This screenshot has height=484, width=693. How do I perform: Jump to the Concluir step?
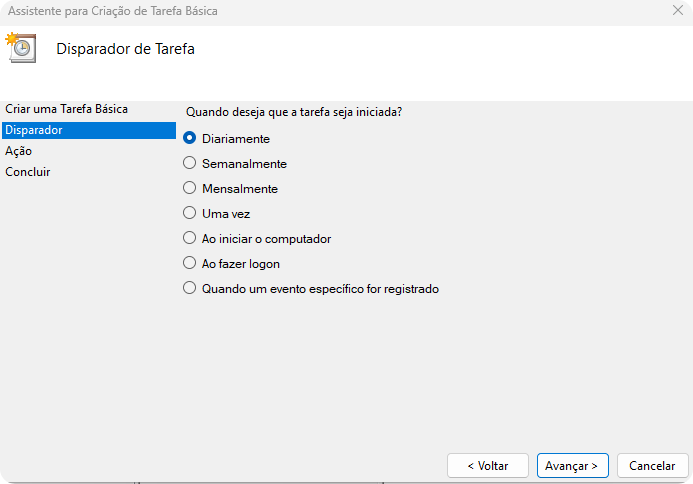click(x=28, y=172)
